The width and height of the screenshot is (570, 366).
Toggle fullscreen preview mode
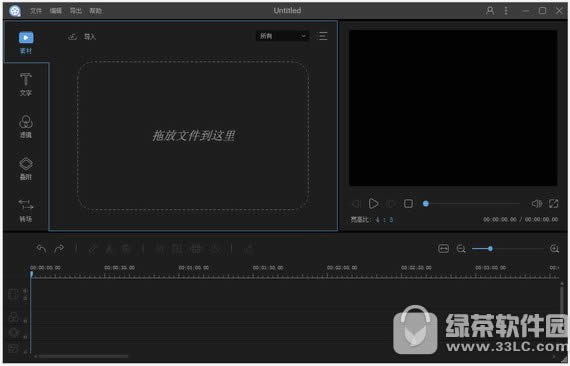coord(554,204)
